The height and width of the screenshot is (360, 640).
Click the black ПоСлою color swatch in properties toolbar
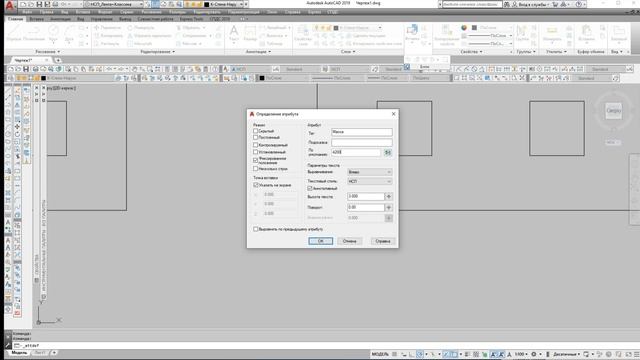point(262,78)
